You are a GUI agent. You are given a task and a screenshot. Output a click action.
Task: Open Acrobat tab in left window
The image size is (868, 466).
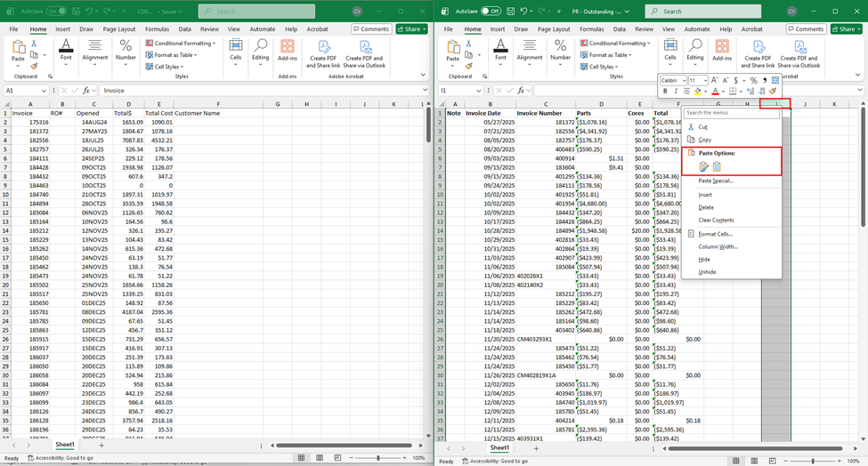coord(317,29)
